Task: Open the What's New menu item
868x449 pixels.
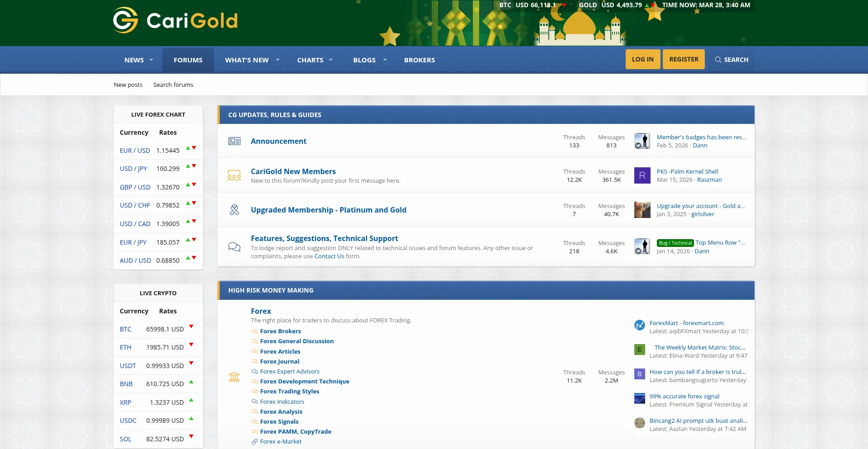Action: [247, 60]
